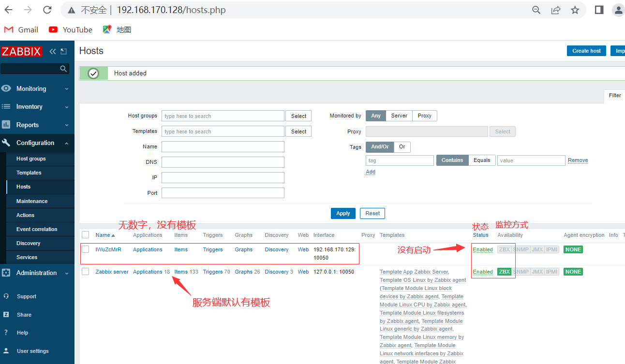Open the YouTube bookmark
This screenshot has height=364, width=625.
(71, 29)
